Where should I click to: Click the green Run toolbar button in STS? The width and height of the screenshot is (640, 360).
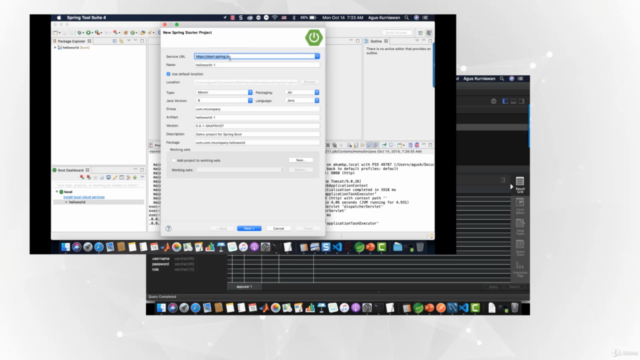88,32
